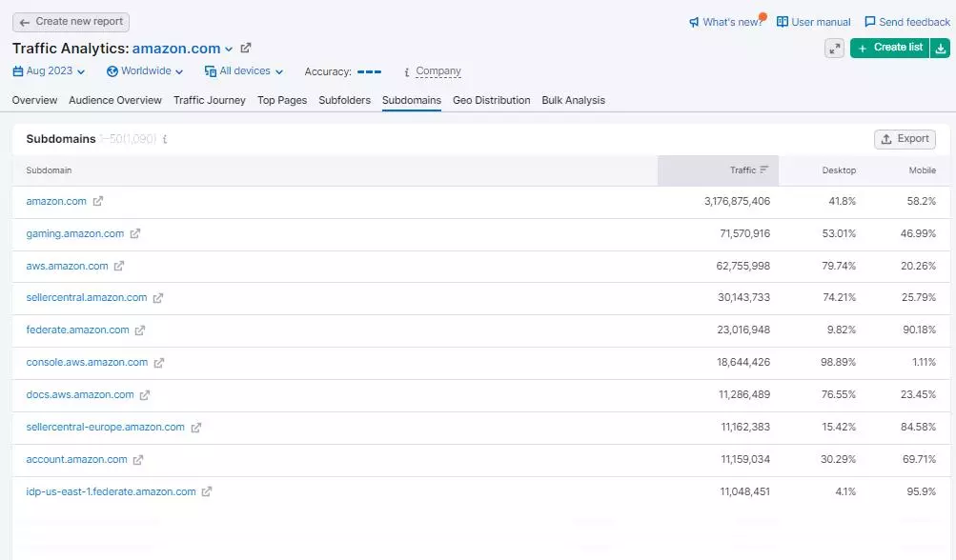Click the devices icon next to All devices
The height and width of the screenshot is (560, 956).
(211, 71)
